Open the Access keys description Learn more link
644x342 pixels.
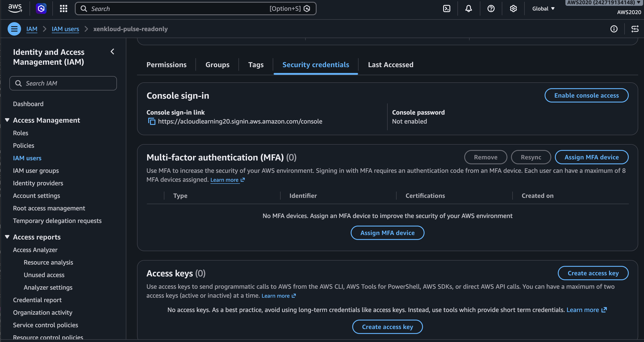275,296
